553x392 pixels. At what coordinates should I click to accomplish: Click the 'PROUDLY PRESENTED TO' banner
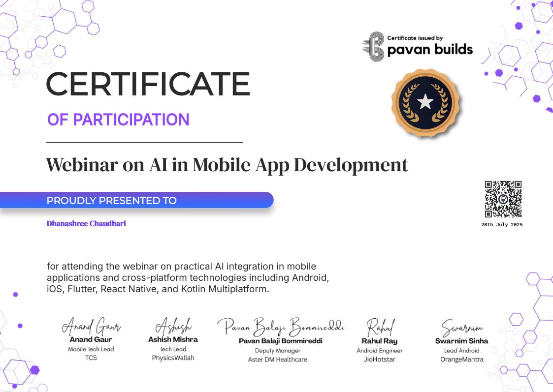point(137,200)
